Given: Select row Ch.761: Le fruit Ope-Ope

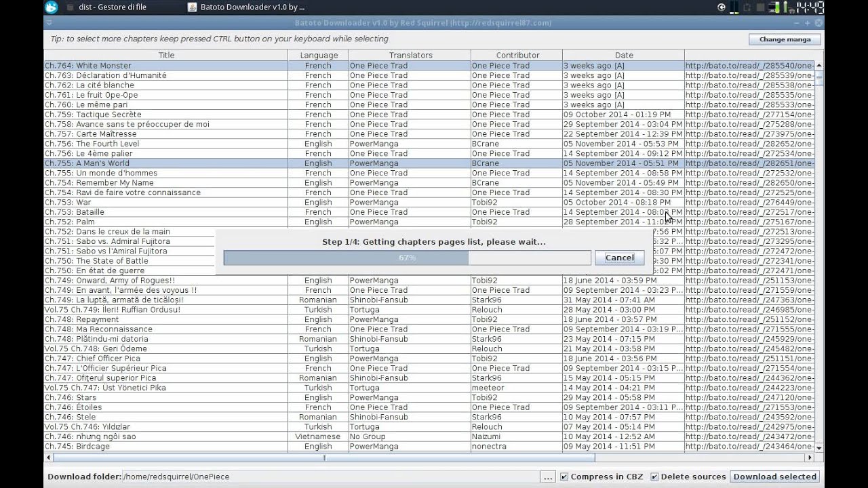Looking at the screenshot, I should 429,95.
